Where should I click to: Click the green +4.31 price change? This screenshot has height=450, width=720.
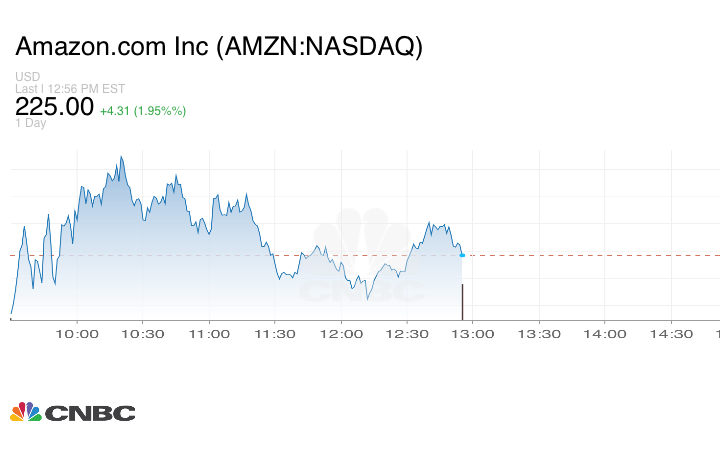pos(143,110)
